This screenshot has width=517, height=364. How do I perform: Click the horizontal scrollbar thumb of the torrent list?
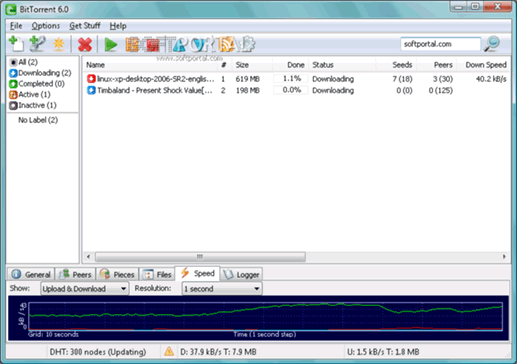click(200, 256)
